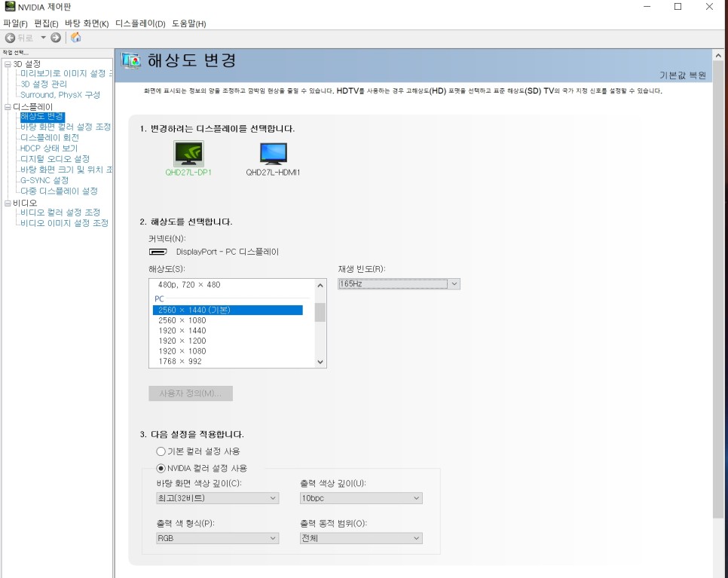Select NVIDIA 컬러 설정 사용 radio button
Viewport: 728px width, 578px height.
(x=161, y=468)
